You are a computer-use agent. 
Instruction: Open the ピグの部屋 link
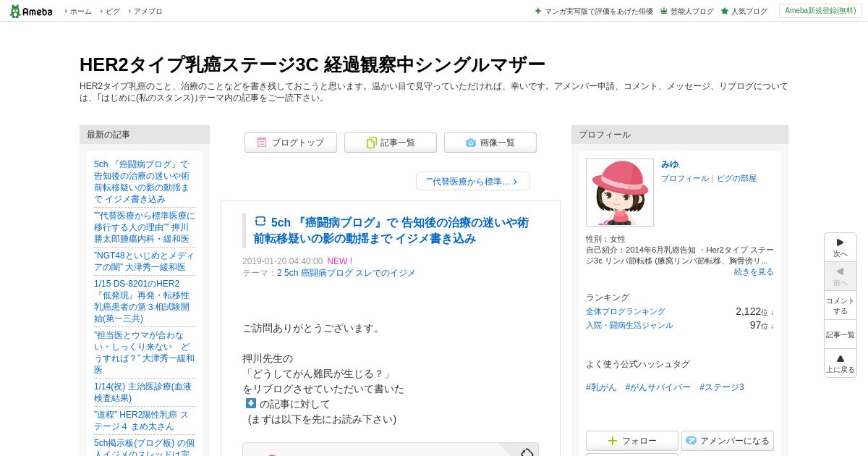pos(736,178)
